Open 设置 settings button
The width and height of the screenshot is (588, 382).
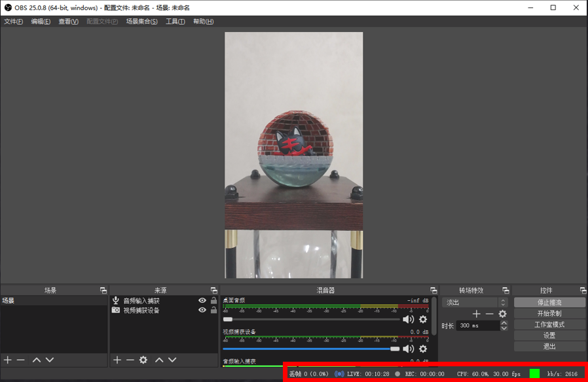(549, 336)
